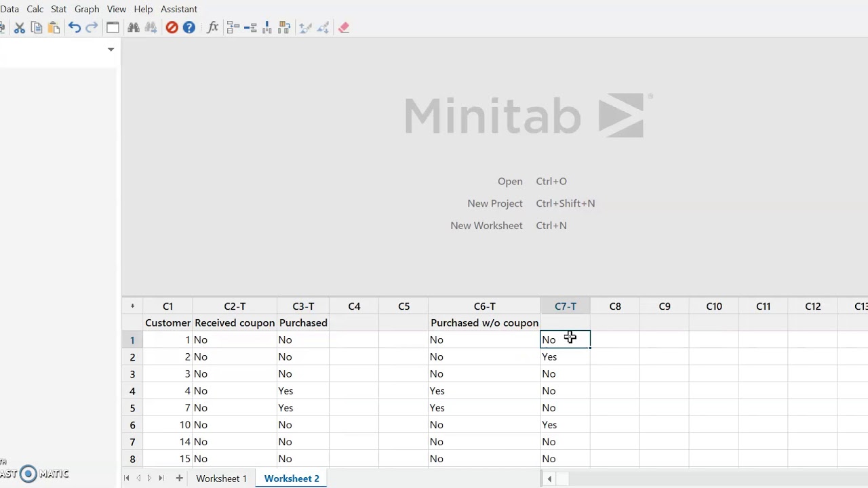Go to first worksheet tab arrow
868x488 pixels.
127,479
